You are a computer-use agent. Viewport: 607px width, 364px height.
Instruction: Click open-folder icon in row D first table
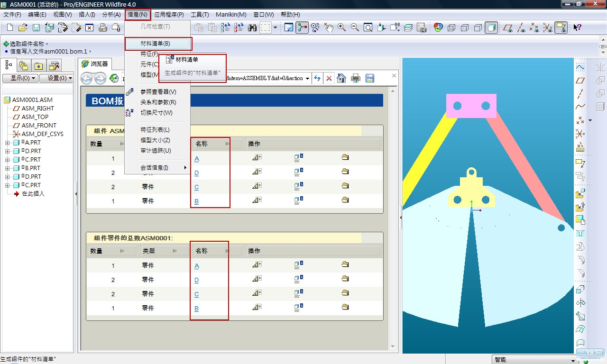(x=345, y=172)
